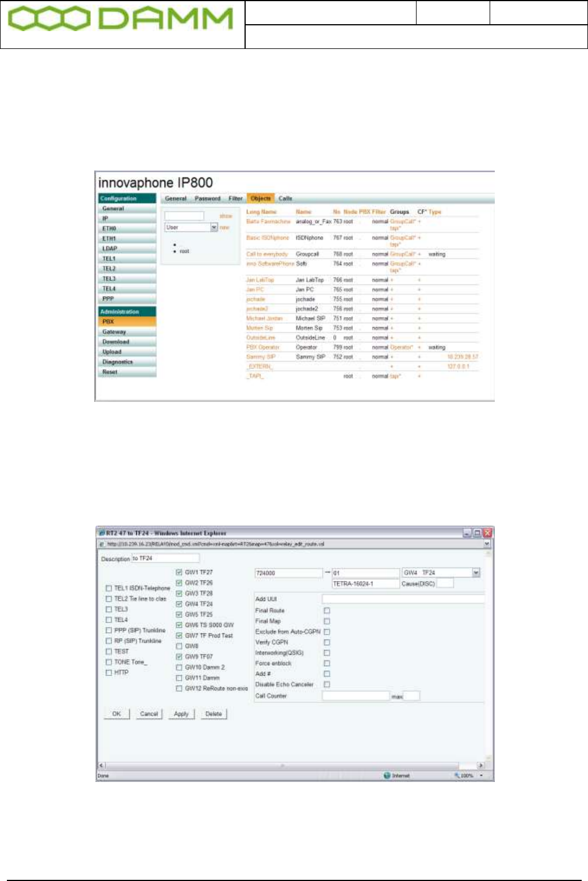Click the 724000 number input field
Image resolution: width=588 pixels, height=881 pixels.
[x=289, y=573]
